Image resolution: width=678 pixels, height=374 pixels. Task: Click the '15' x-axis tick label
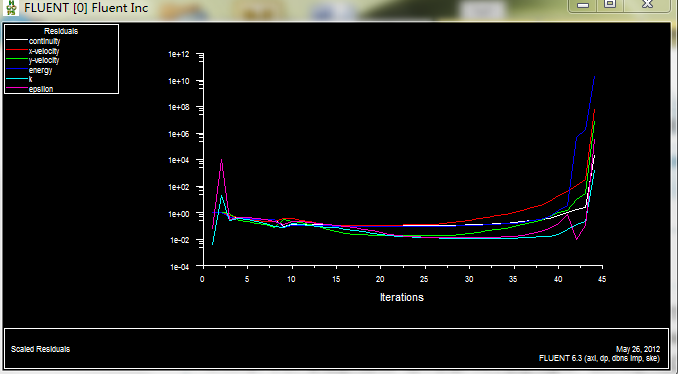coord(336,279)
